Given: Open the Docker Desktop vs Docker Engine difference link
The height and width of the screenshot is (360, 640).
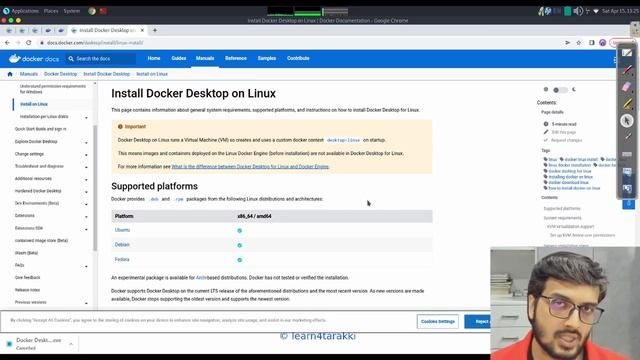Looking at the screenshot, I should click(x=250, y=167).
